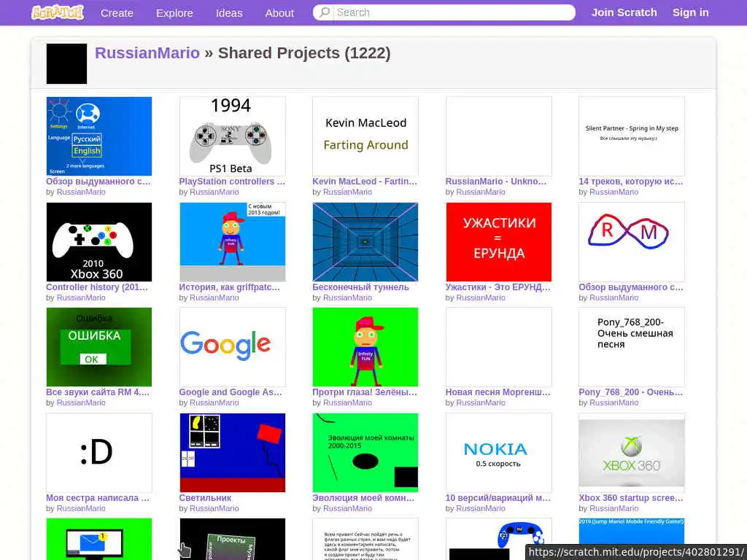Open the Светильник blue room thumbnail
Viewport: 747px width, 560px height.
pyautogui.click(x=233, y=453)
